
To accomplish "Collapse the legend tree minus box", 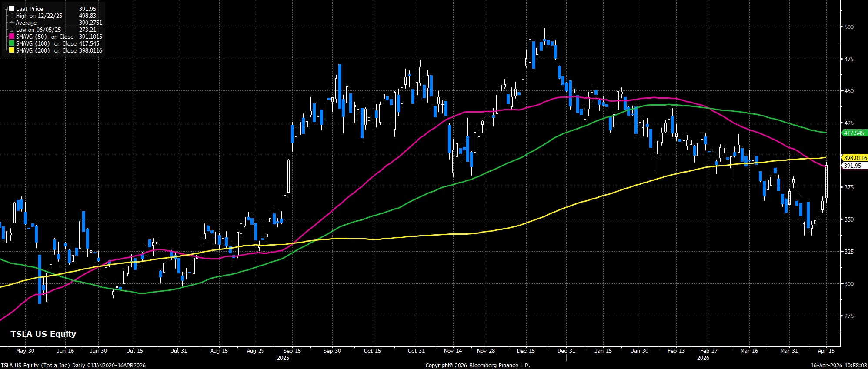I will (x=6, y=9).
